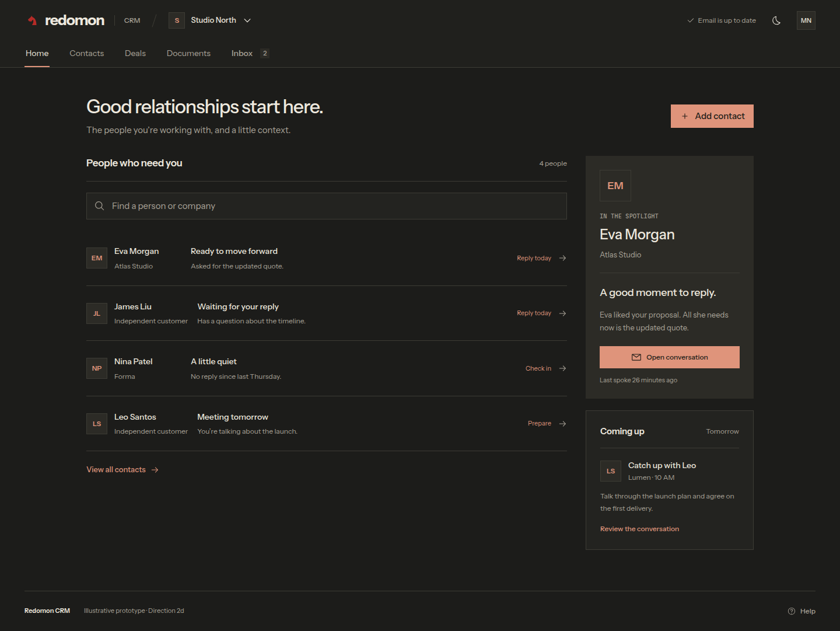This screenshot has height=631, width=840.
Task: Click the arrow icon beside Prepare
Action: 563,424
